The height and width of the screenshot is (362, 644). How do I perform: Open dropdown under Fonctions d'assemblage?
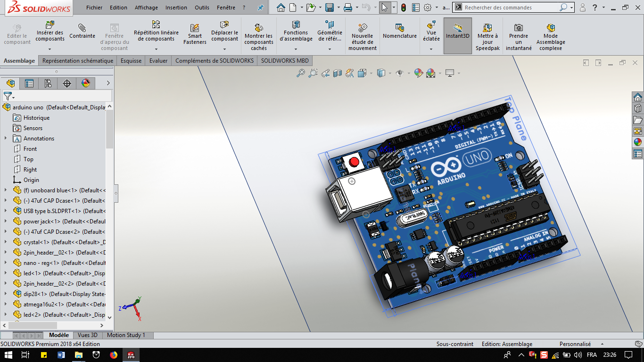click(x=296, y=49)
